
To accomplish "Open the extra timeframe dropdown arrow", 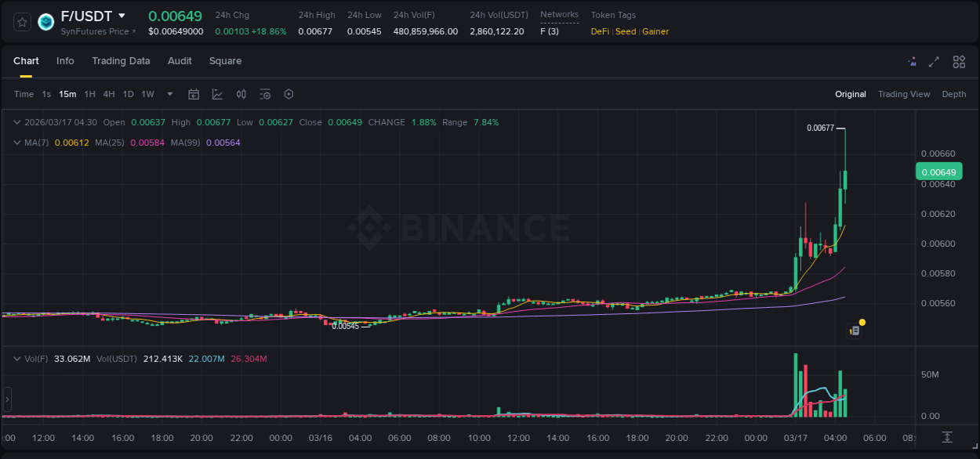I will (x=169, y=94).
